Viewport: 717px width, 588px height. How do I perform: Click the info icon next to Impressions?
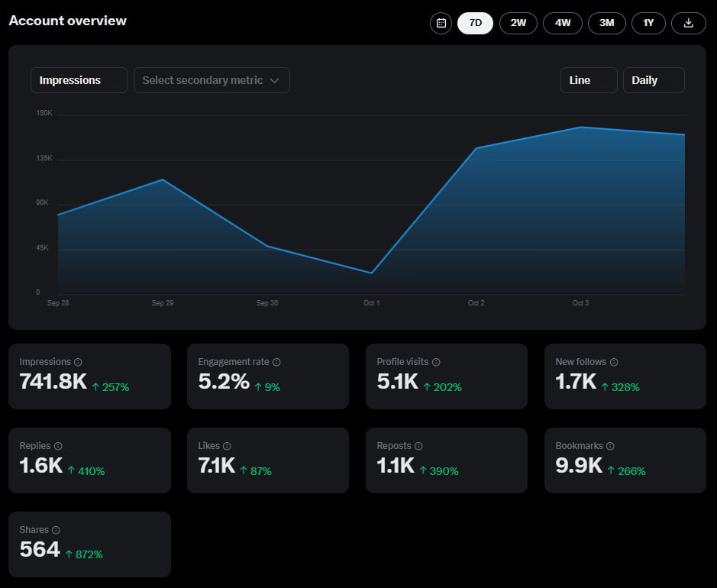tap(78, 362)
